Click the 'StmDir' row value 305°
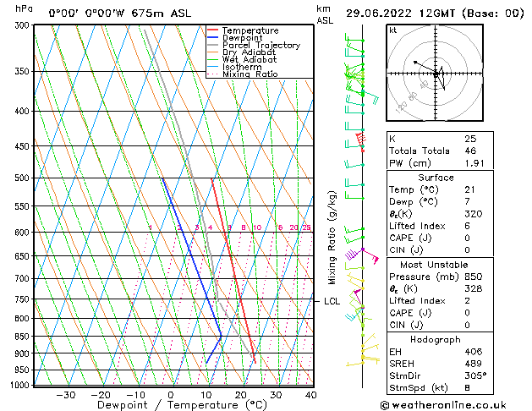The width and height of the screenshot is (532, 411). click(x=475, y=375)
